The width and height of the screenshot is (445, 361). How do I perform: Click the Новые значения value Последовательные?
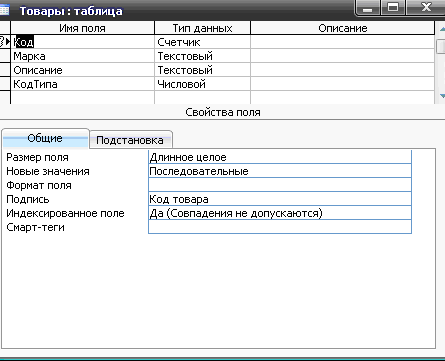point(280,171)
